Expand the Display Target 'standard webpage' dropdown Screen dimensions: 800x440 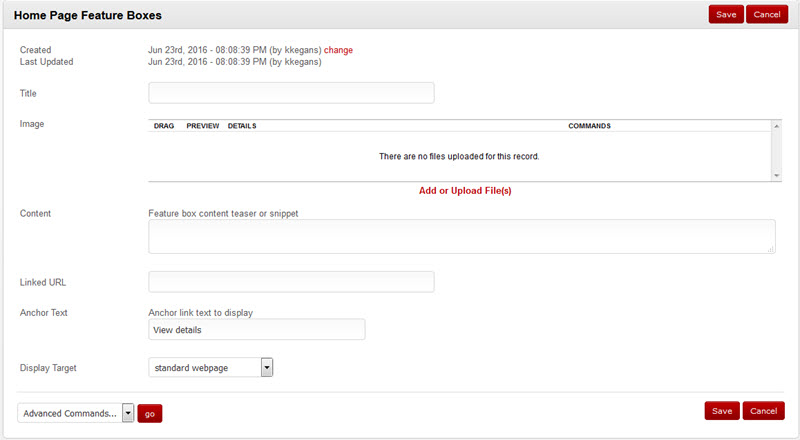pos(266,368)
